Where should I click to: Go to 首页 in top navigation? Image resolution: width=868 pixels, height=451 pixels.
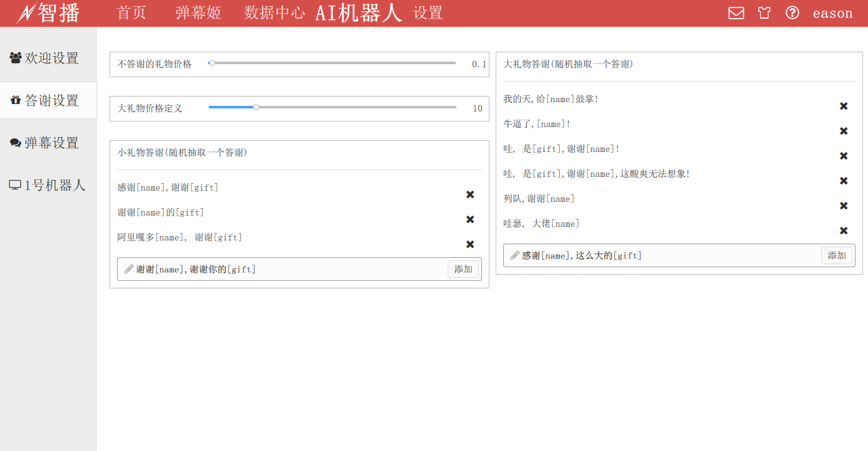point(132,13)
